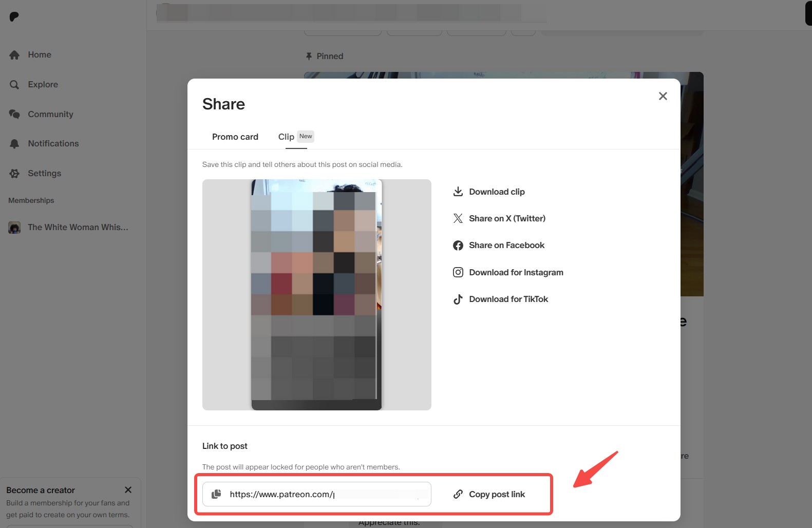Select the Clip tab

pos(296,137)
